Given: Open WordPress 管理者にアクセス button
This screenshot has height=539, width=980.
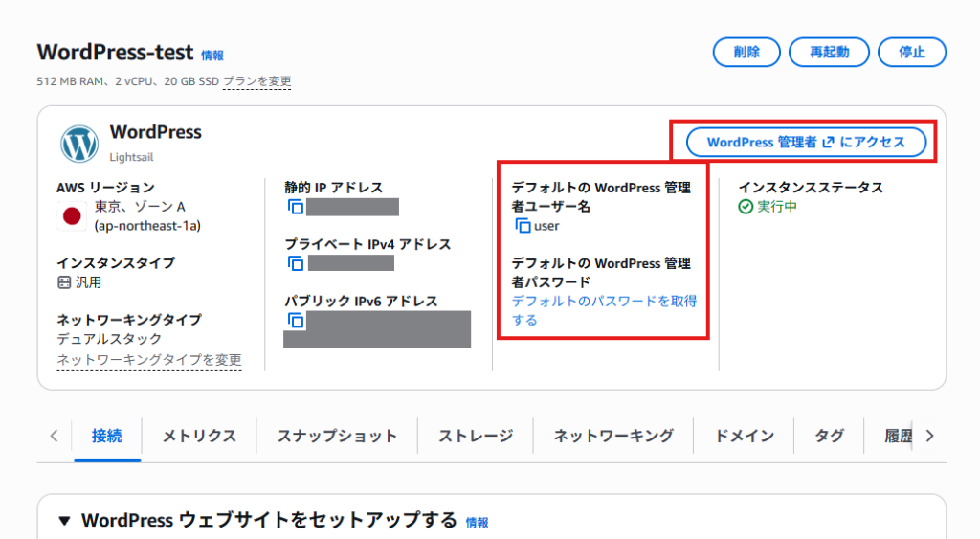Looking at the screenshot, I should coord(806,142).
